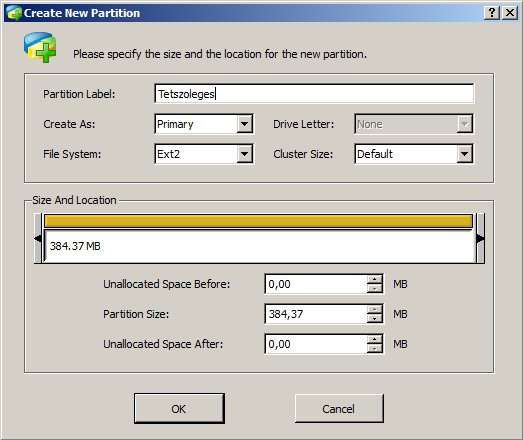Increase Partition Size value
Viewport: 523px width, 440px height.
[375, 309]
